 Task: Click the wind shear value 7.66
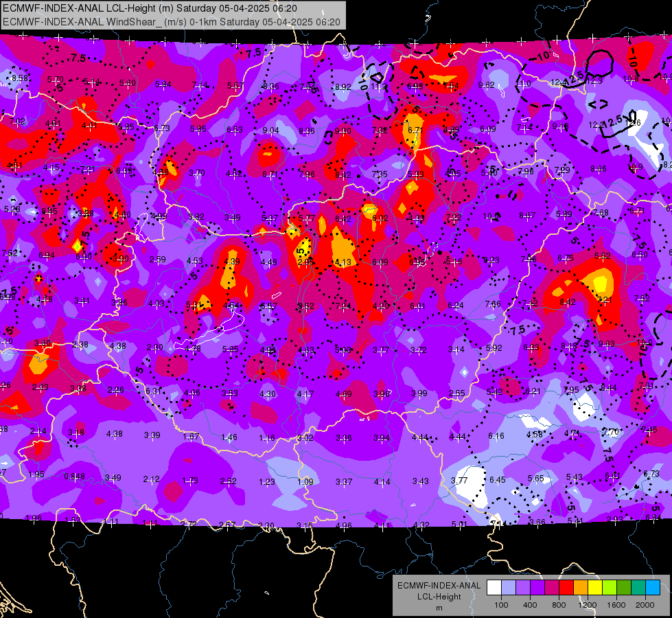click(x=493, y=304)
